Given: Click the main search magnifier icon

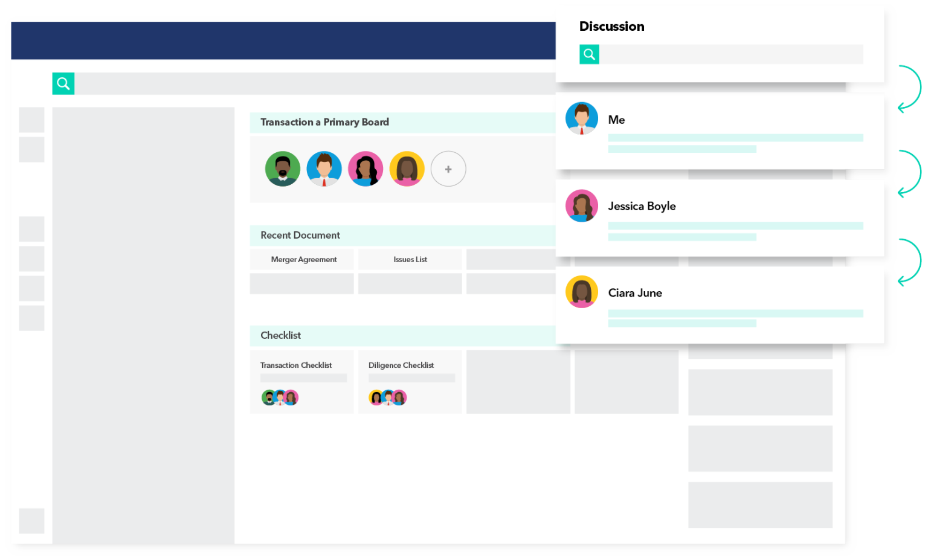Looking at the screenshot, I should (x=63, y=83).
